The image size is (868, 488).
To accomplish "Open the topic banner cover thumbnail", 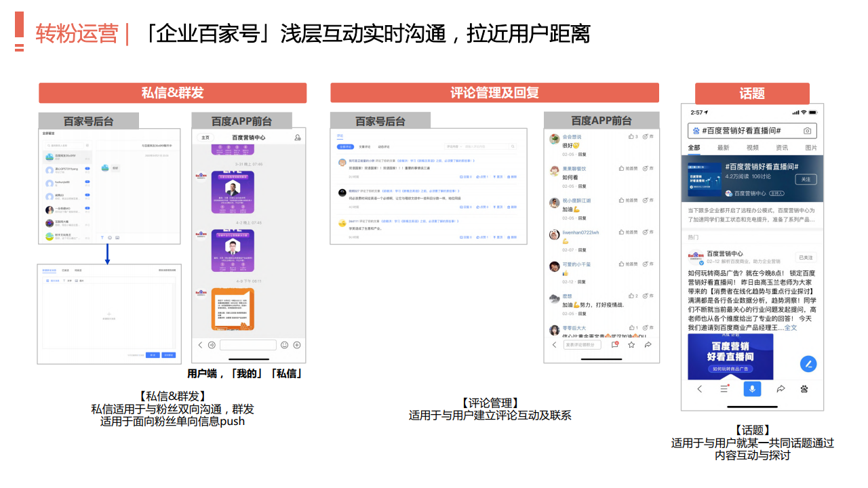I will pyautogui.click(x=704, y=180).
